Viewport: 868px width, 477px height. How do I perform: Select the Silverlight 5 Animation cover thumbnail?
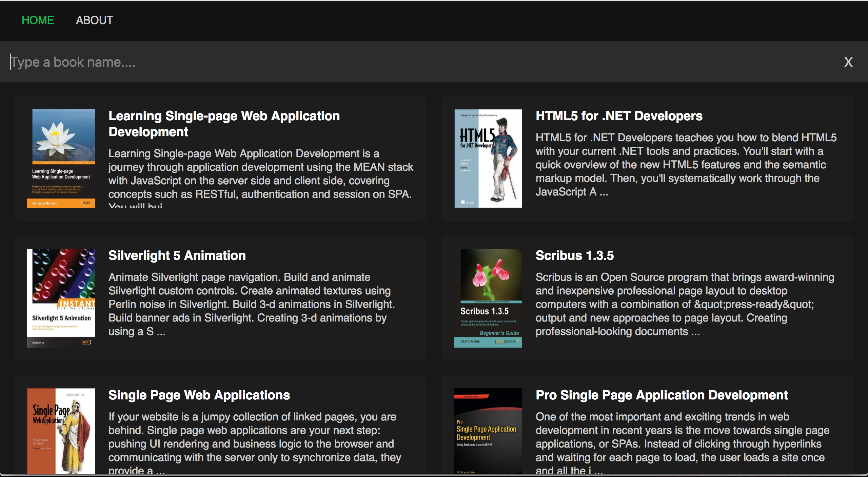tap(61, 298)
